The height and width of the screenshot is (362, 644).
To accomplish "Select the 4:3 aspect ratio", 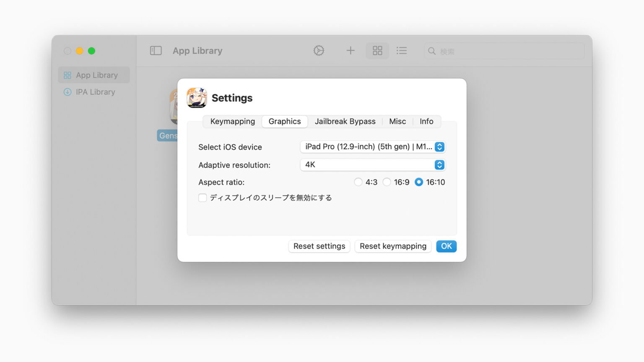I will pyautogui.click(x=358, y=182).
